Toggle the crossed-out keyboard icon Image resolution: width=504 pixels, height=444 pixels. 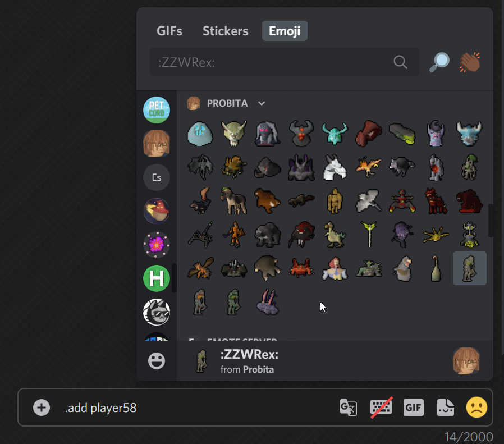(x=381, y=408)
